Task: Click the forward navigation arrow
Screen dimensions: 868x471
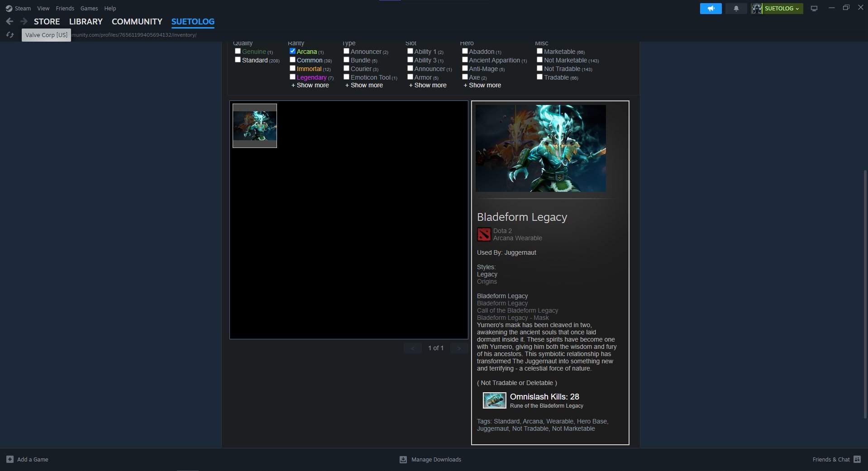Action: pyautogui.click(x=24, y=21)
